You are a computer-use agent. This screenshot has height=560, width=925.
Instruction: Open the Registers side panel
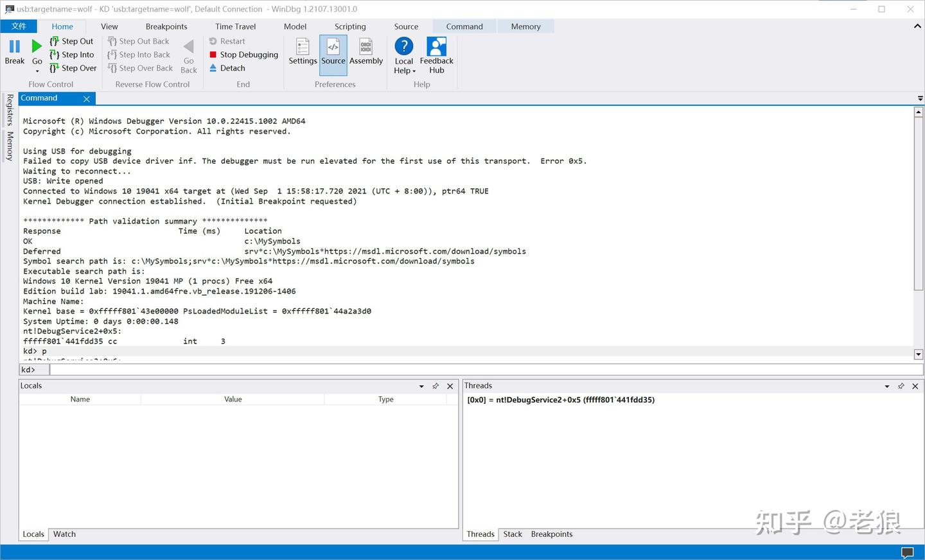pyautogui.click(x=10, y=110)
